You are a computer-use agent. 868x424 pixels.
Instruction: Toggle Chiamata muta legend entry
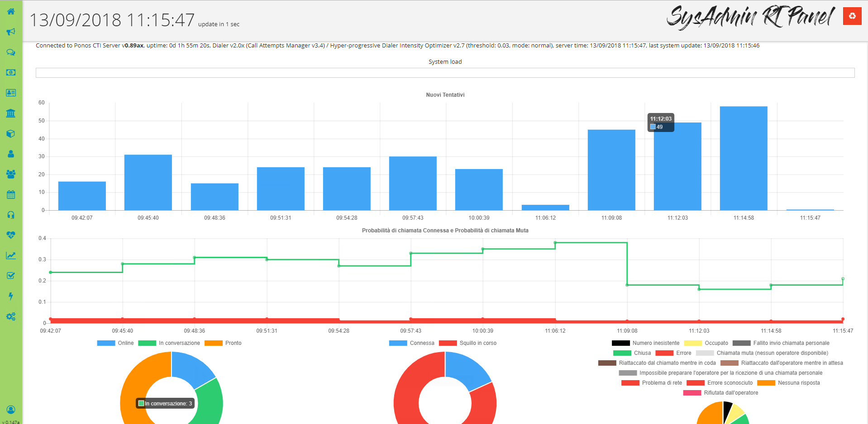point(762,353)
